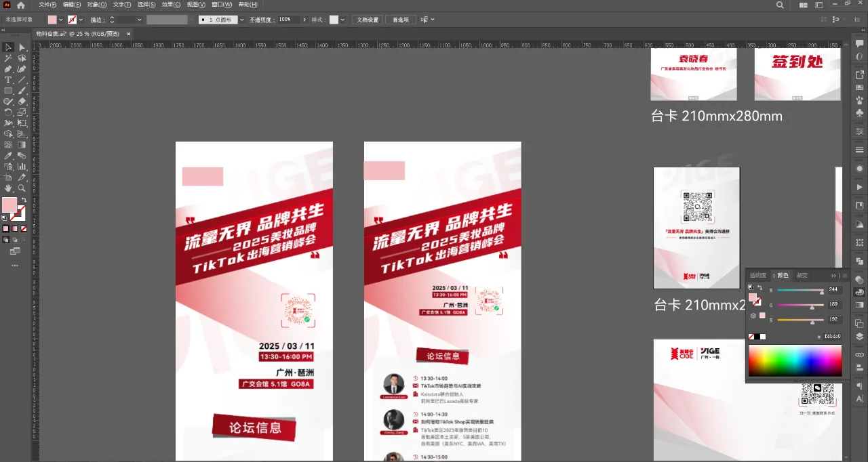
Task: Select the Type tool
Action: [x=8, y=80]
